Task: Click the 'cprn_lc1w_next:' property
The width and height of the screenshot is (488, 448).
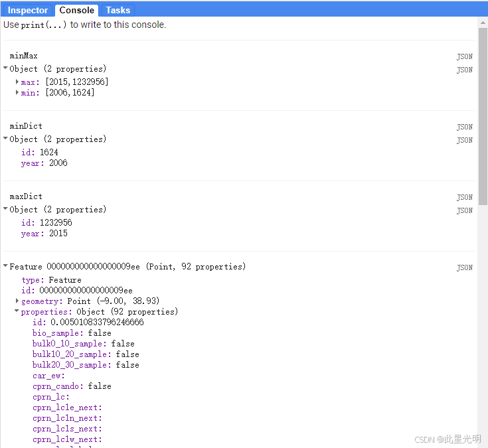Action: click(x=67, y=439)
